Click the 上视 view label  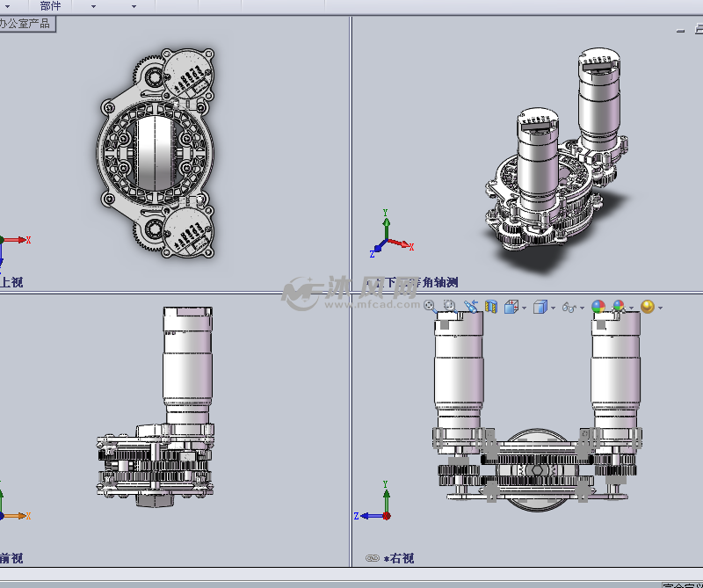click(11, 282)
